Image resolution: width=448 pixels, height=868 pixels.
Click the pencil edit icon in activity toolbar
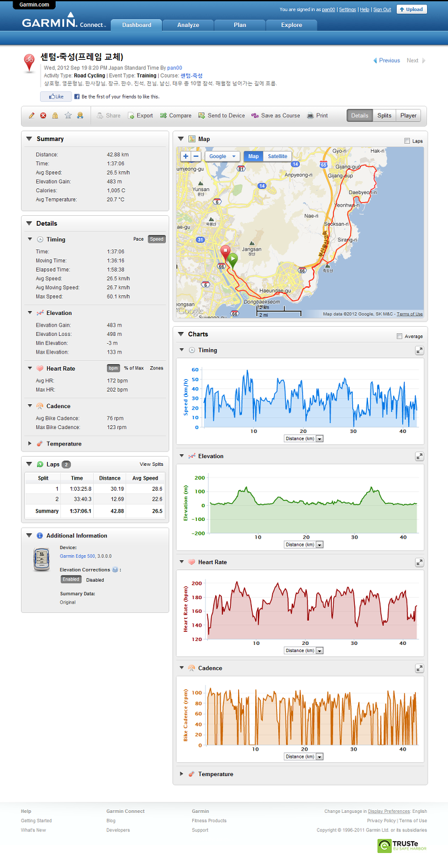click(31, 115)
